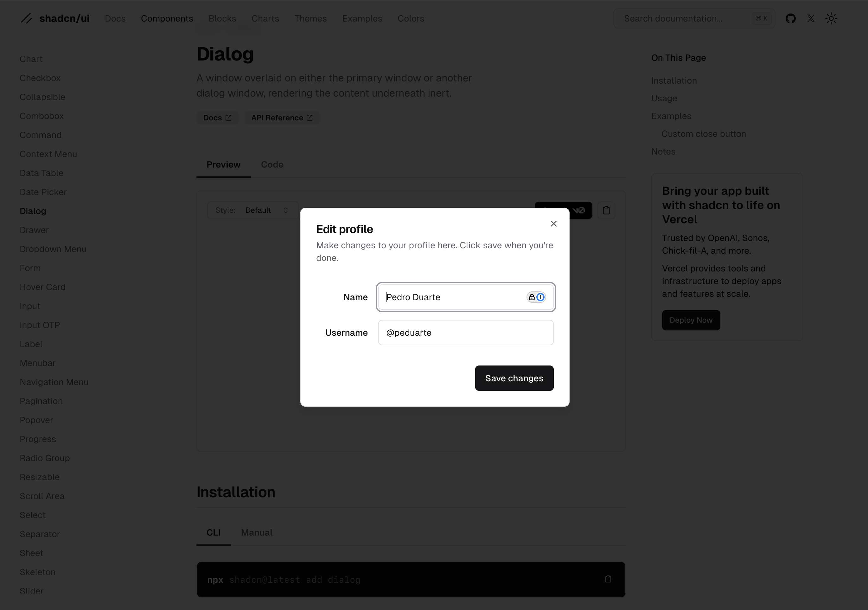This screenshot has height=610, width=868.
Task: Click the copy icon next to the CLI command
Action: click(608, 579)
